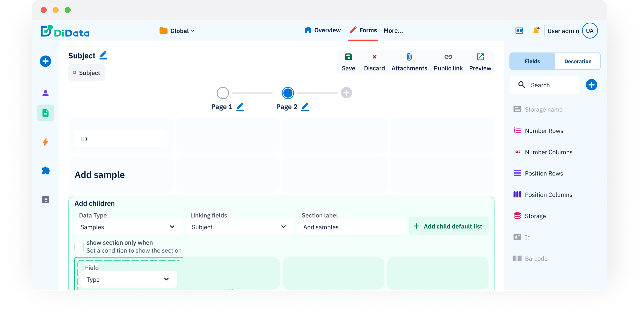Click the lightning automation icon in sidebar
The image size is (644, 317).
click(45, 142)
